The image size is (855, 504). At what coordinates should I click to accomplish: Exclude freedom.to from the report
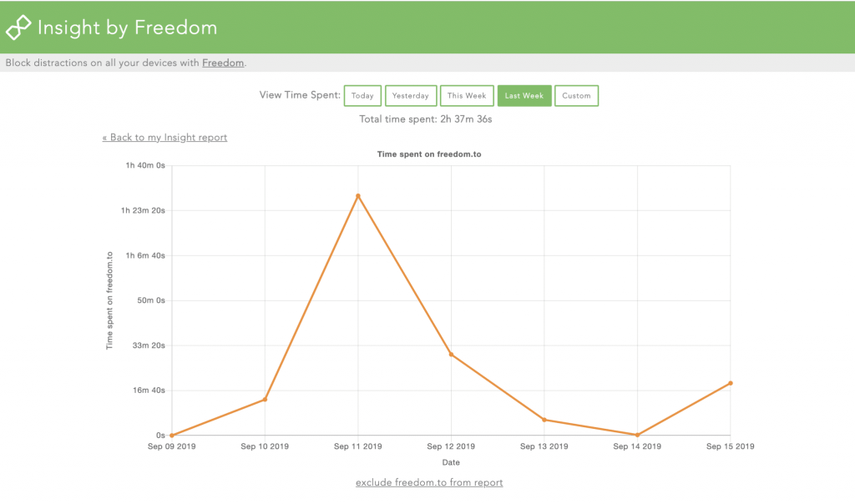(x=429, y=482)
